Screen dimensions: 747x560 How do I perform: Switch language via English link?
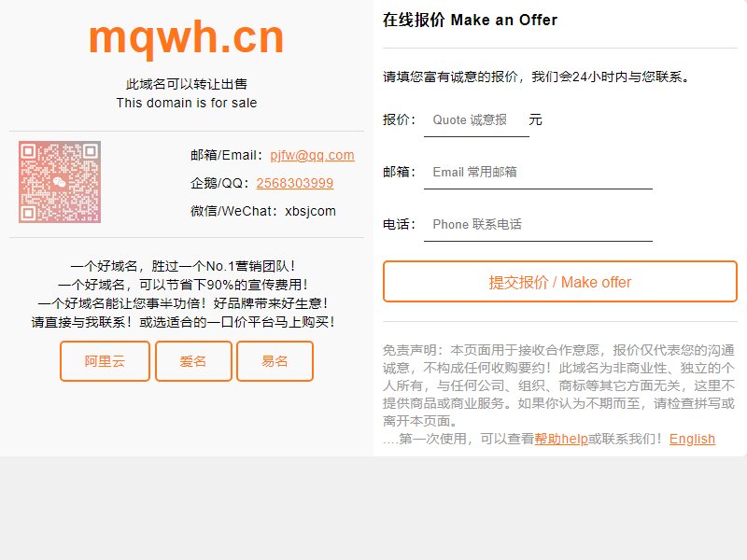click(692, 439)
